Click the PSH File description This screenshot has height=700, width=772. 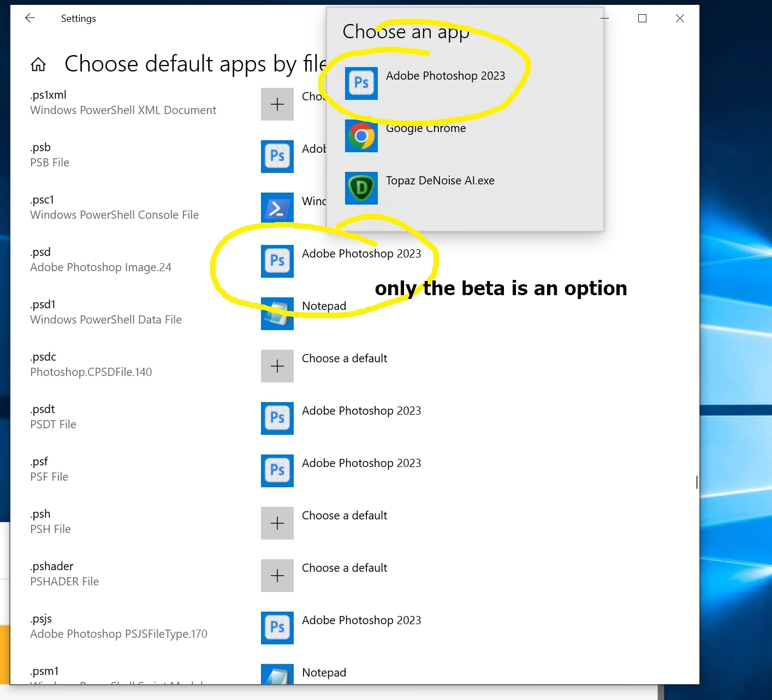(x=51, y=529)
